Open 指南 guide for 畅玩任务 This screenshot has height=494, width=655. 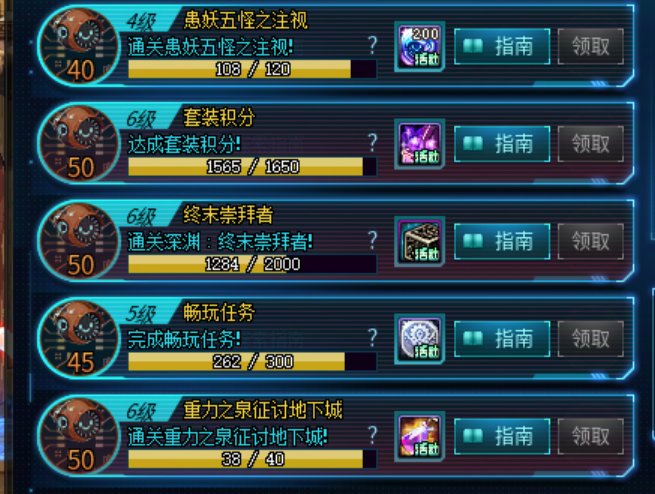click(502, 339)
